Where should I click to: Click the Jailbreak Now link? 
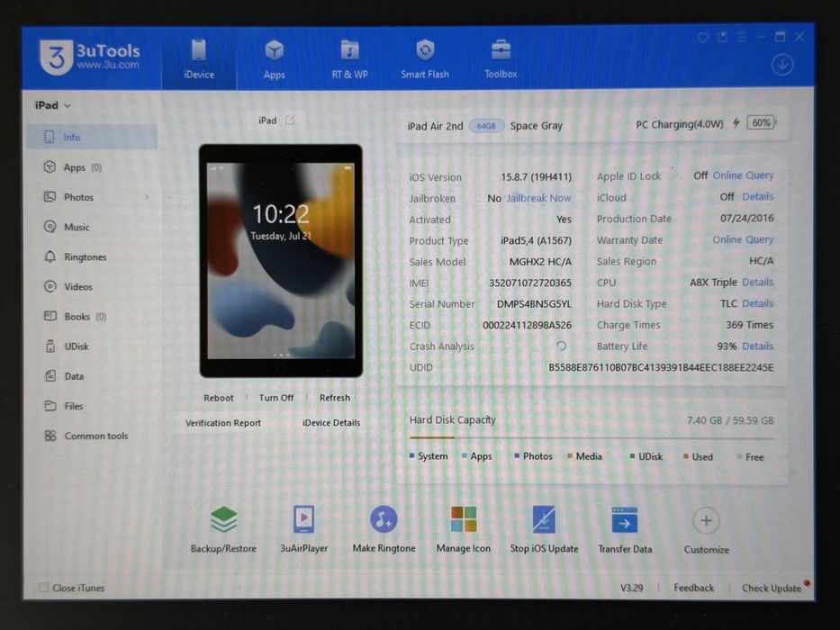tap(539, 198)
